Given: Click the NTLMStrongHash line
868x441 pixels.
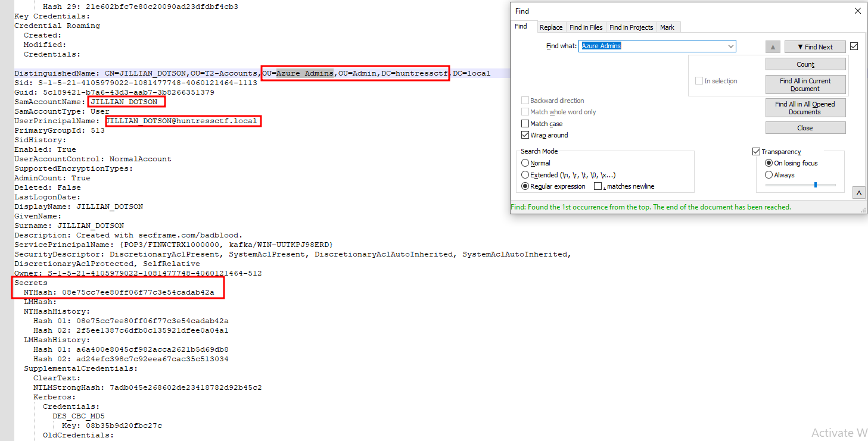Looking at the screenshot, I should coord(148,387).
